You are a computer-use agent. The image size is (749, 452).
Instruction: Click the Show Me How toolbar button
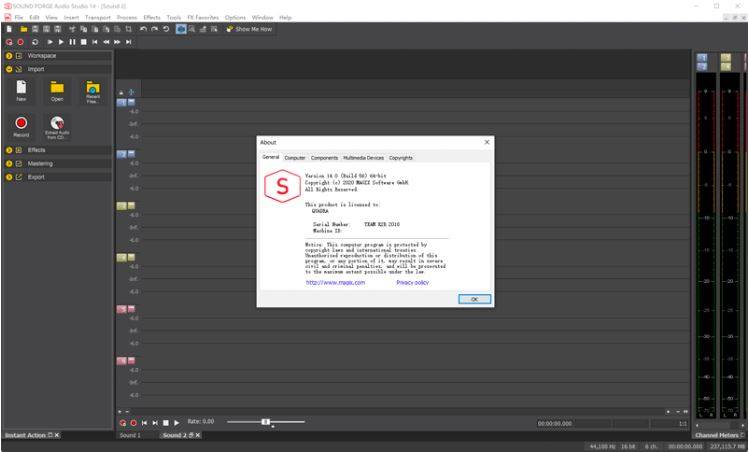click(x=251, y=29)
